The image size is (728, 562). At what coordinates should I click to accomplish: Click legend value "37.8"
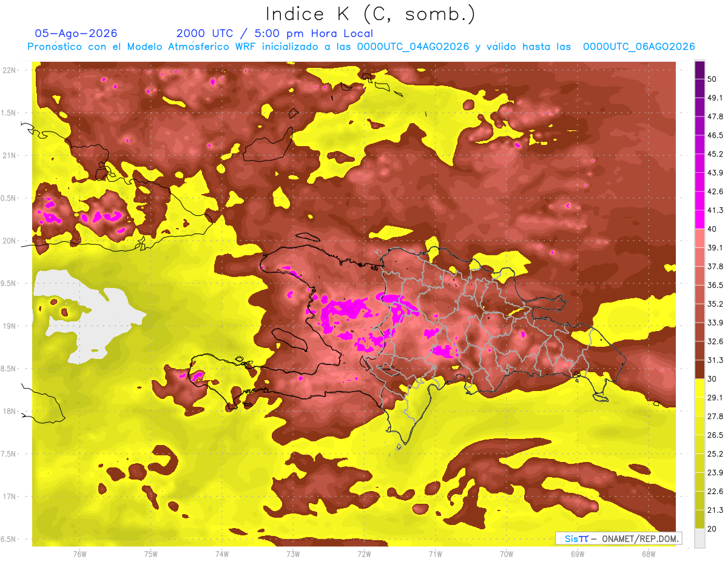click(715, 267)
